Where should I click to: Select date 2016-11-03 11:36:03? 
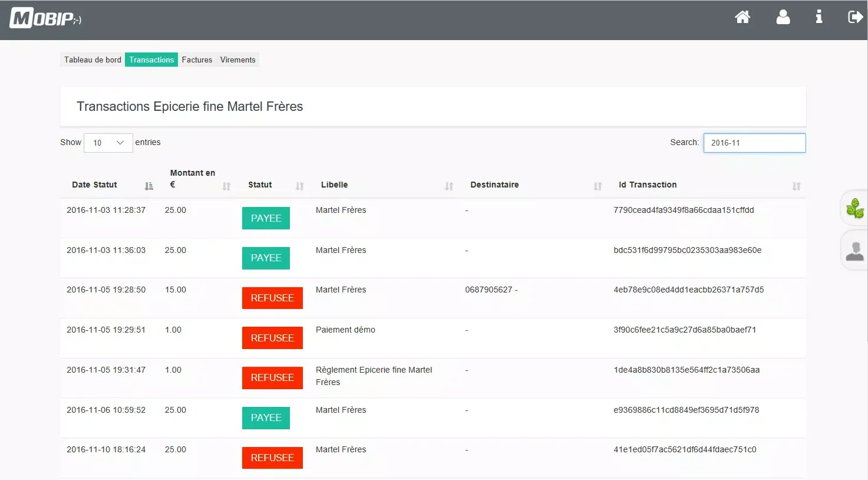point(106,250)
